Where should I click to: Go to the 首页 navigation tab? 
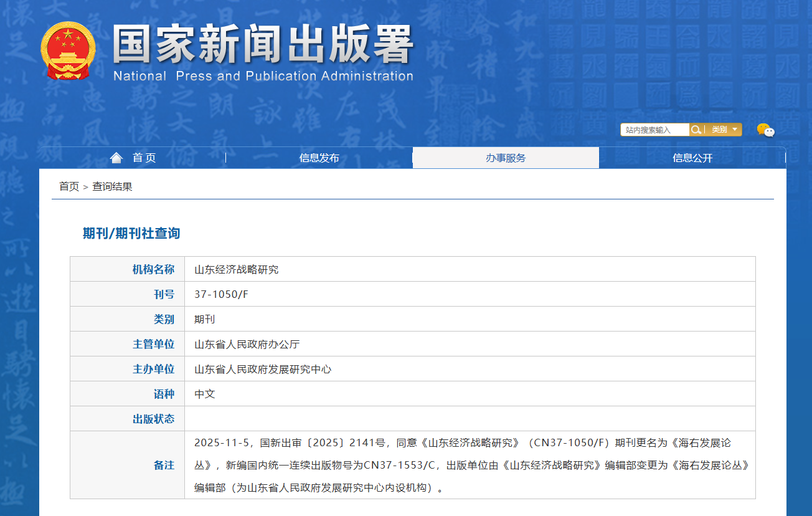click(144, 158)
